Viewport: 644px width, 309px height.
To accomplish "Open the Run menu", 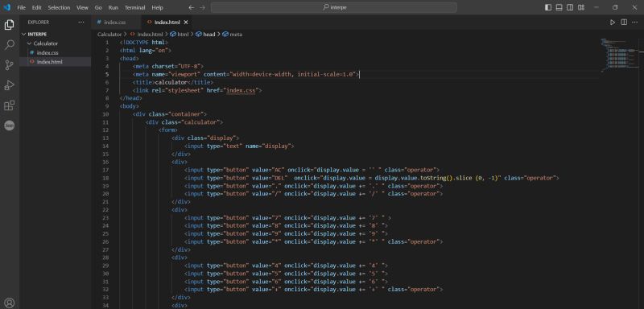I will point(113,7).
